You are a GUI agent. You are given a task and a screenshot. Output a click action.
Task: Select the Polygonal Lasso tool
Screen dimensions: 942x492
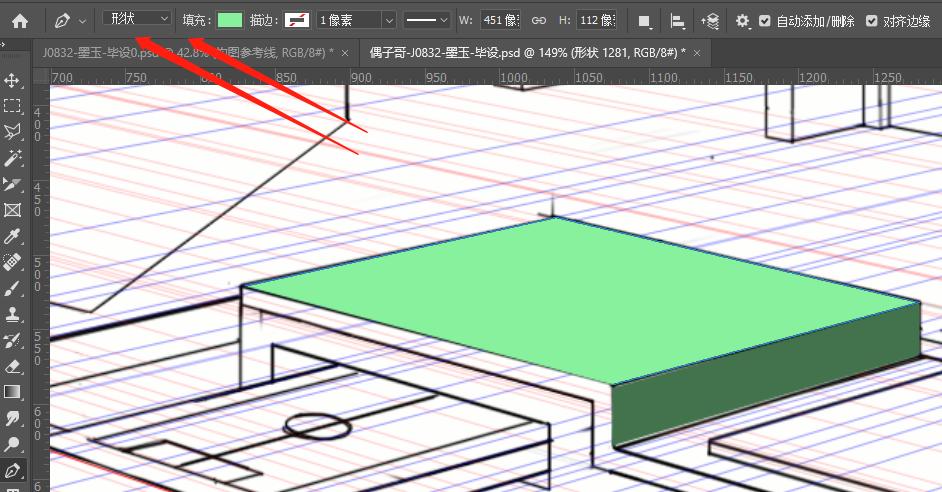click(13, 132)
